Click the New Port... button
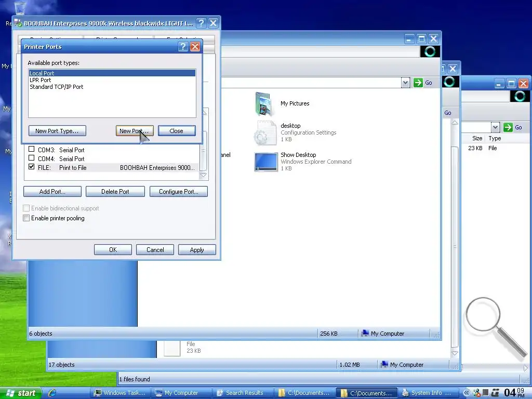This screenshot has height=399, width=532. [135, 130]
